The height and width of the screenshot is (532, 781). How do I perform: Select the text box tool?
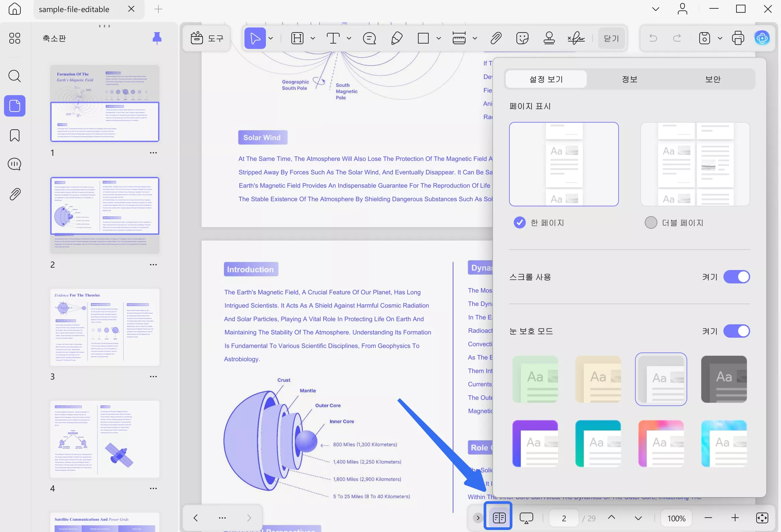(333, 38)
